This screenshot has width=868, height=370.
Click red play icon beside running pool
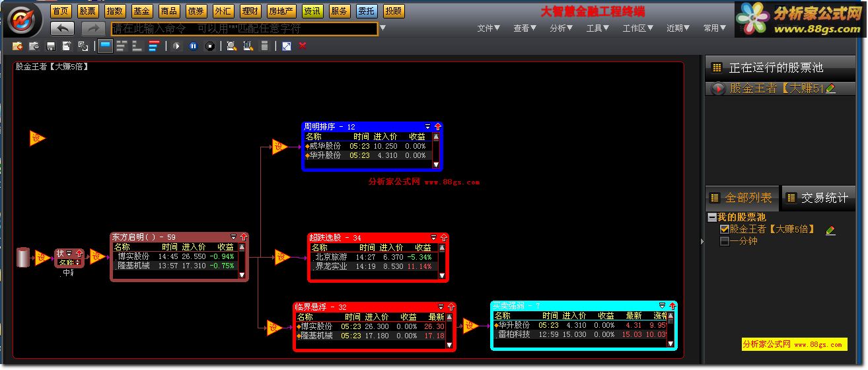pos(718,89)
